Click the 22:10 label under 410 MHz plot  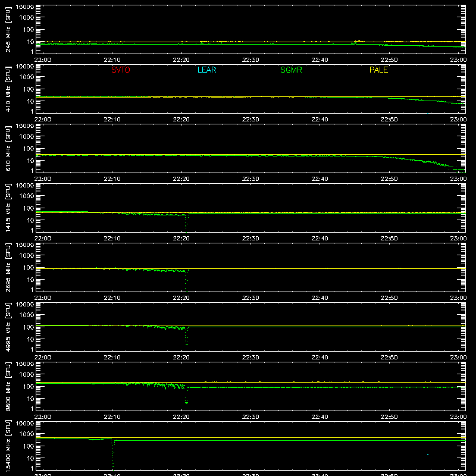pyautogui.click(x=112, y=120)
